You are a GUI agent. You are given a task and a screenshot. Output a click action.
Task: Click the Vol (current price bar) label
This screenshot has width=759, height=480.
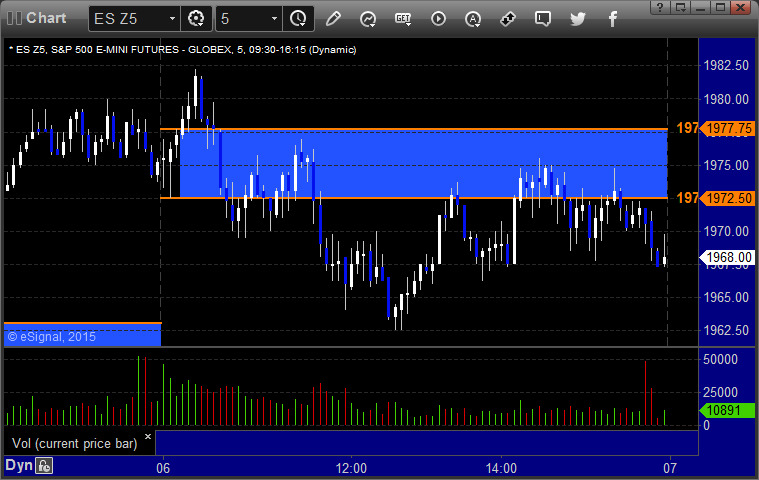tap(75, 443)
